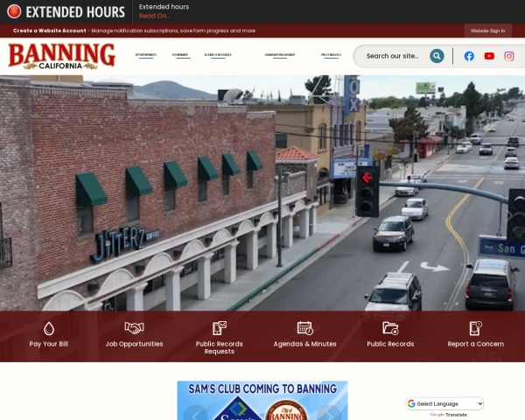The image size is (525, 420).
Task: Open the Instagram profile icon
Action: coord(509,56)
